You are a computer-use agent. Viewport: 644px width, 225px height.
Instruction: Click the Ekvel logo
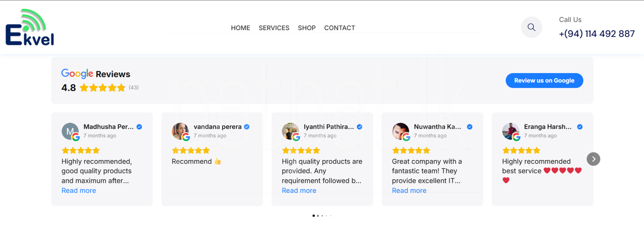(x=30, y=27)
